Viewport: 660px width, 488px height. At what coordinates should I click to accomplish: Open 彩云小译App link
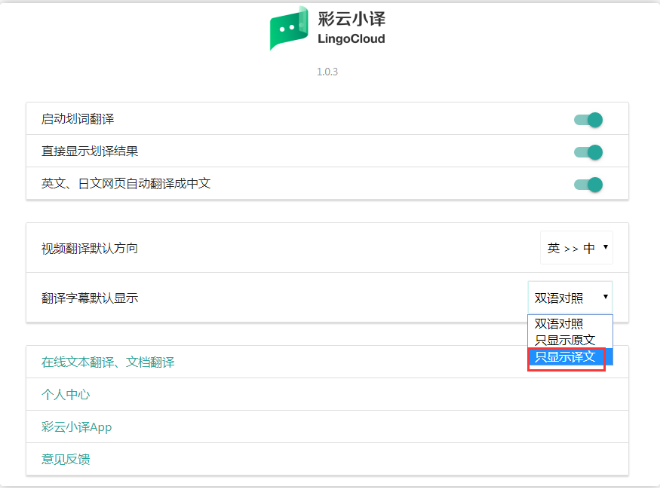77,427
